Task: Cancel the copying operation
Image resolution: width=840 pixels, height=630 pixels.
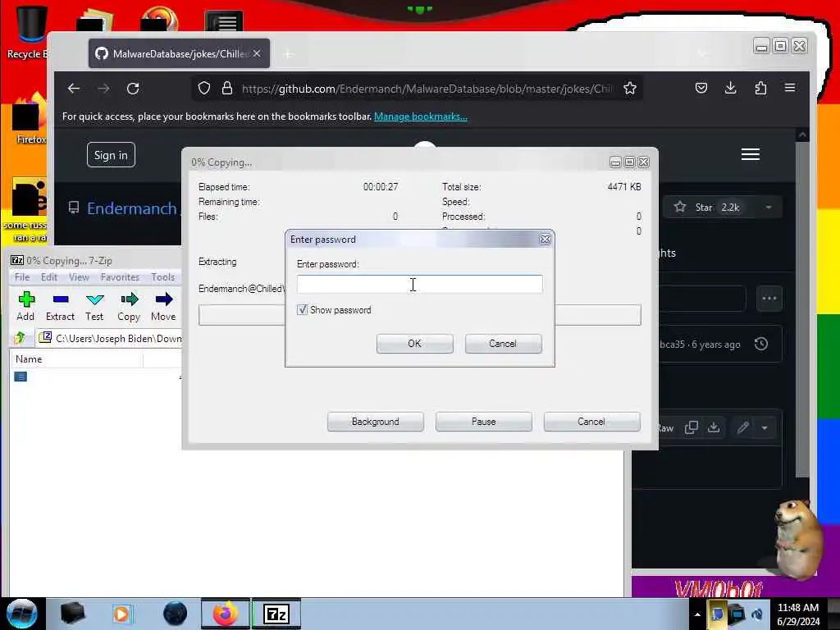Action: click(x=591, y=422)
